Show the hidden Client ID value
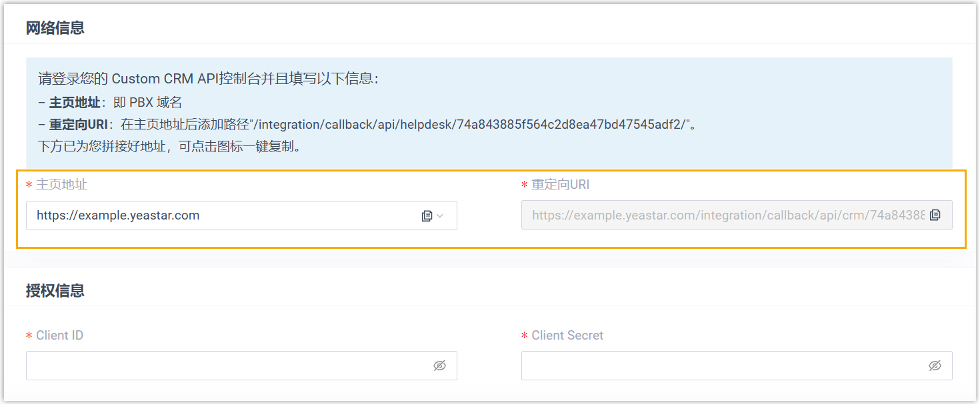Viewport: 980px width, 405px height. [x=439, y=366]
